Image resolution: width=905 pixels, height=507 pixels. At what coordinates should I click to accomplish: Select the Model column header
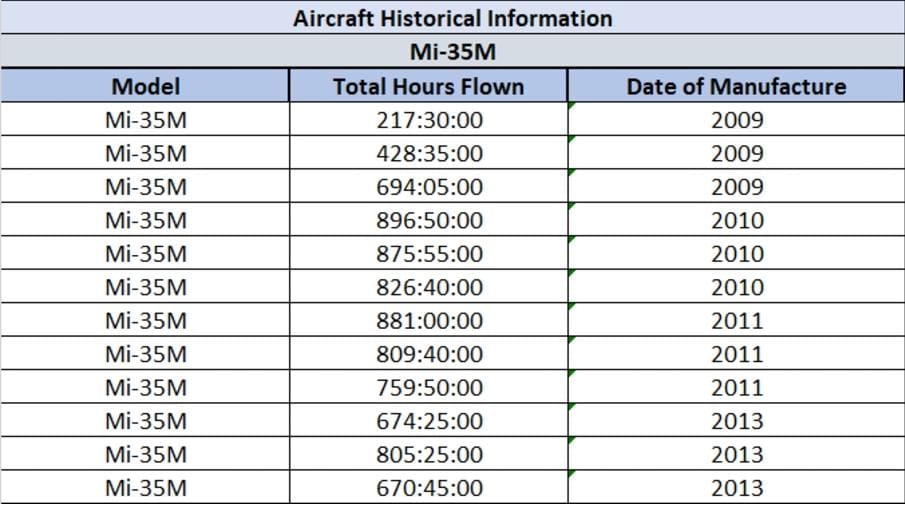pos(145,85)
